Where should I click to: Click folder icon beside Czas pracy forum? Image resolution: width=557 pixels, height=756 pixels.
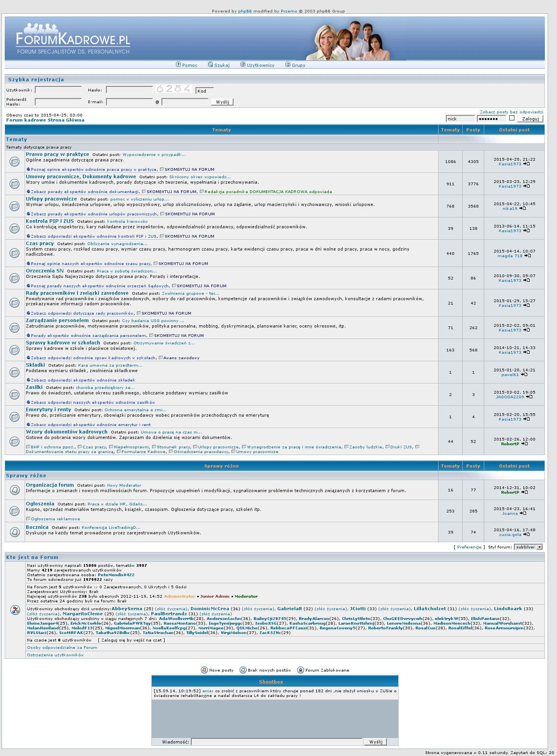(14, 253)
